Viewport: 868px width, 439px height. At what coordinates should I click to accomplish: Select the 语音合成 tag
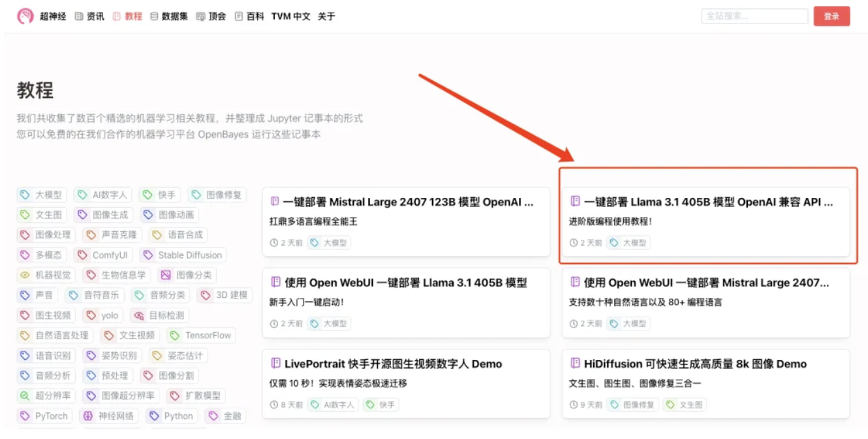178,235
